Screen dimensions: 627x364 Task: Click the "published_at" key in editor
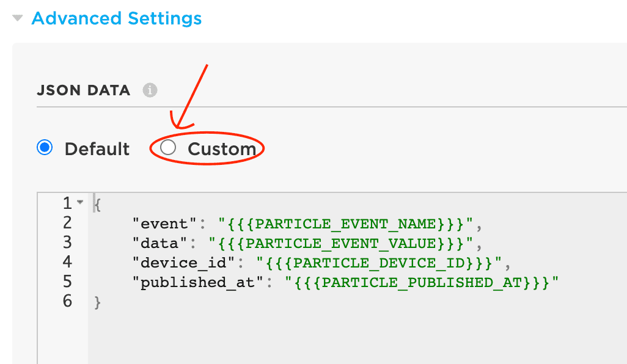198,283
